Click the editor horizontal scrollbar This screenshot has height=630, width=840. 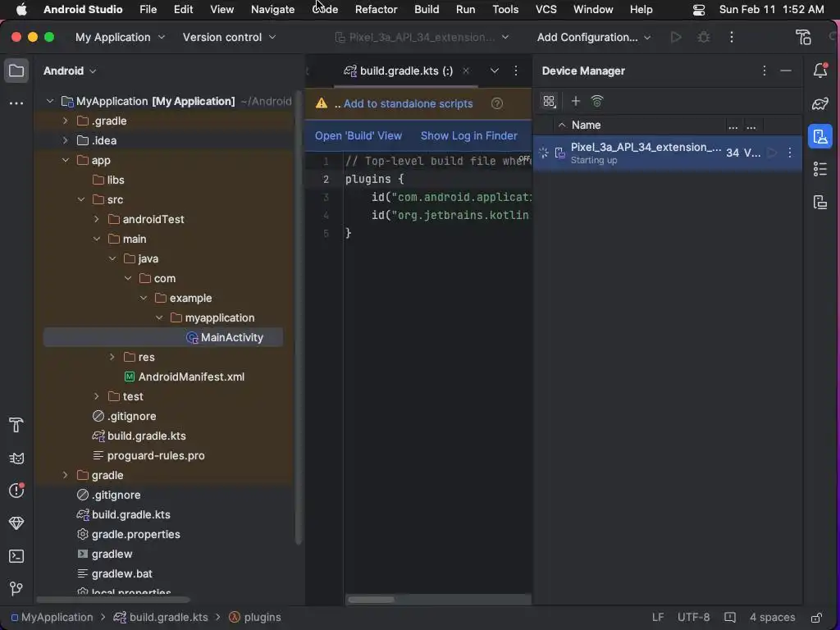pos(371,600)
